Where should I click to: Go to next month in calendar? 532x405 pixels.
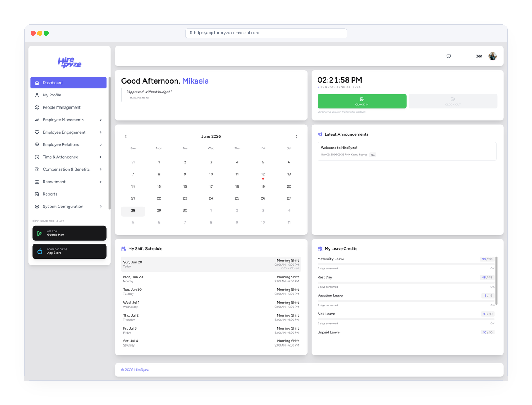coord(297,136)
